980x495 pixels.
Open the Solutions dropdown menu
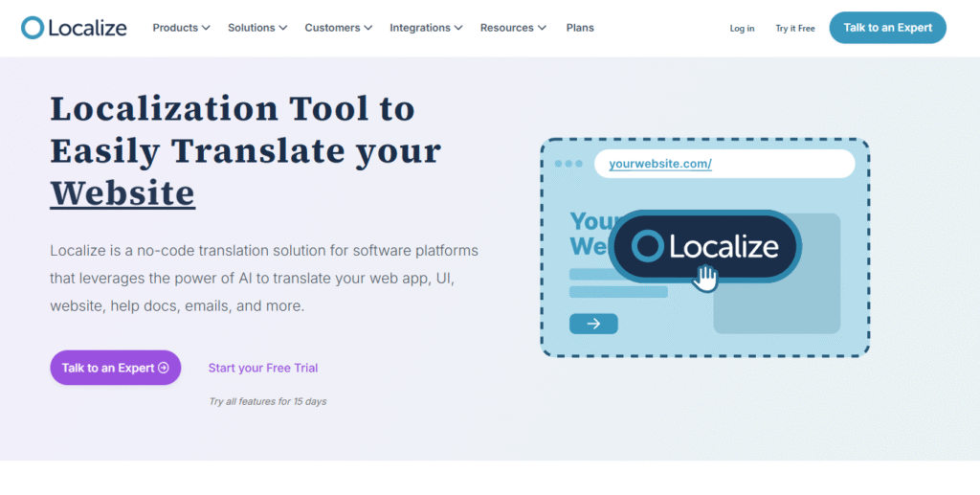coord(256,28)
